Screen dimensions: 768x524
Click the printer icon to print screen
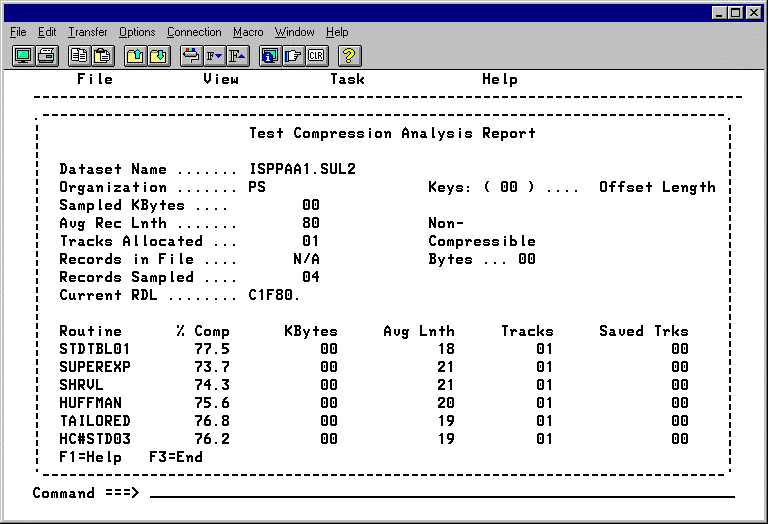tap(47, 56)
